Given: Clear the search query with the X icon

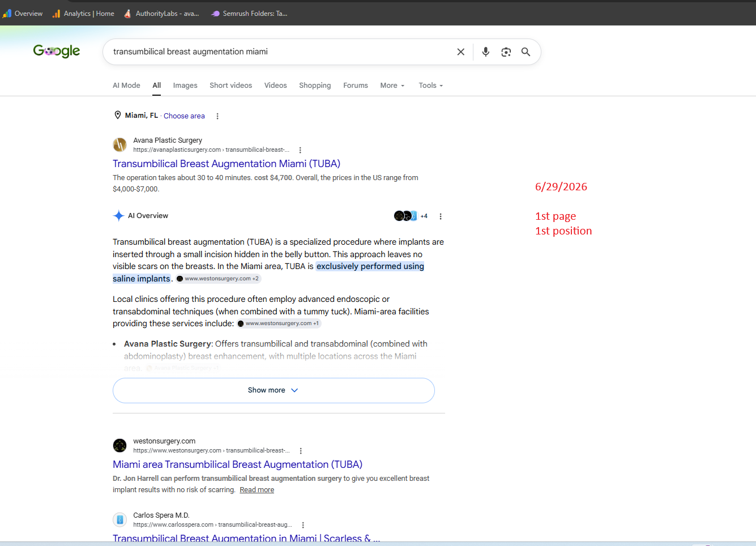Looking at the screenshot, I should tap(461, 52).
